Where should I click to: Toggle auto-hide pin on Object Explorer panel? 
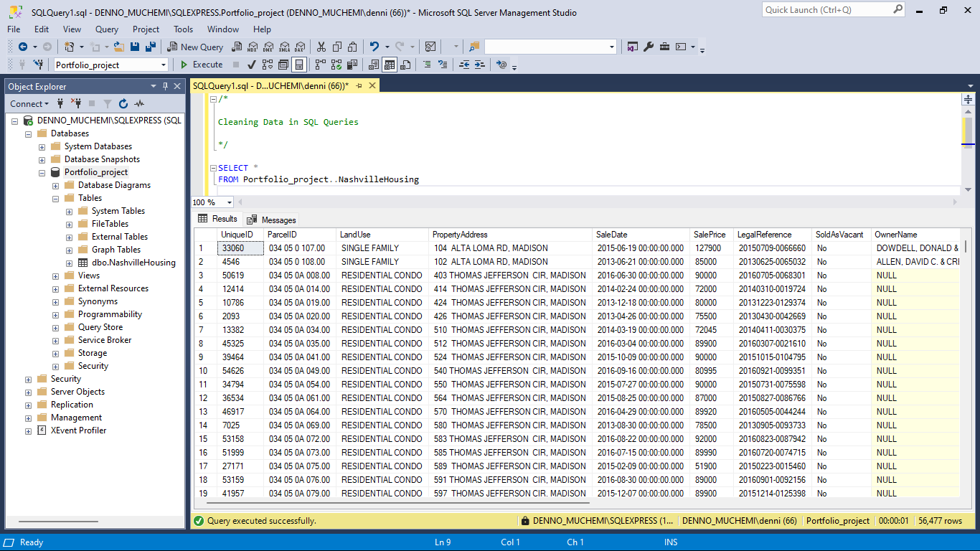pos(166,86)
